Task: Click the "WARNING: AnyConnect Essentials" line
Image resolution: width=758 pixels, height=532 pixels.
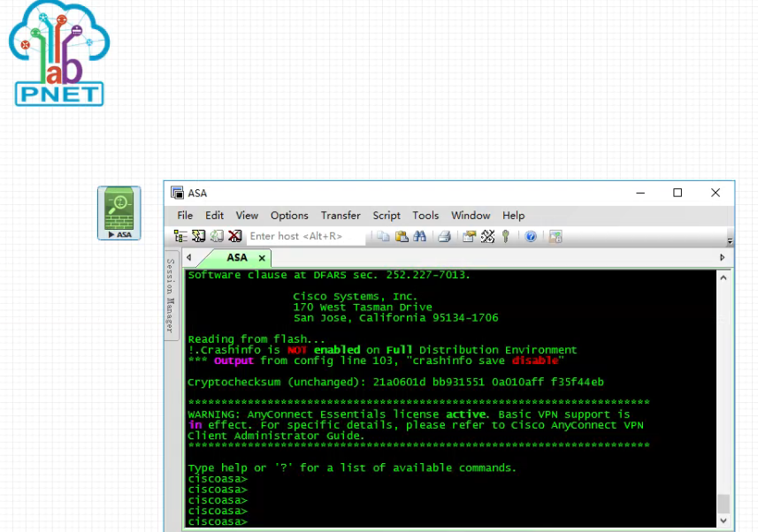Action: [x=409, y=414]
